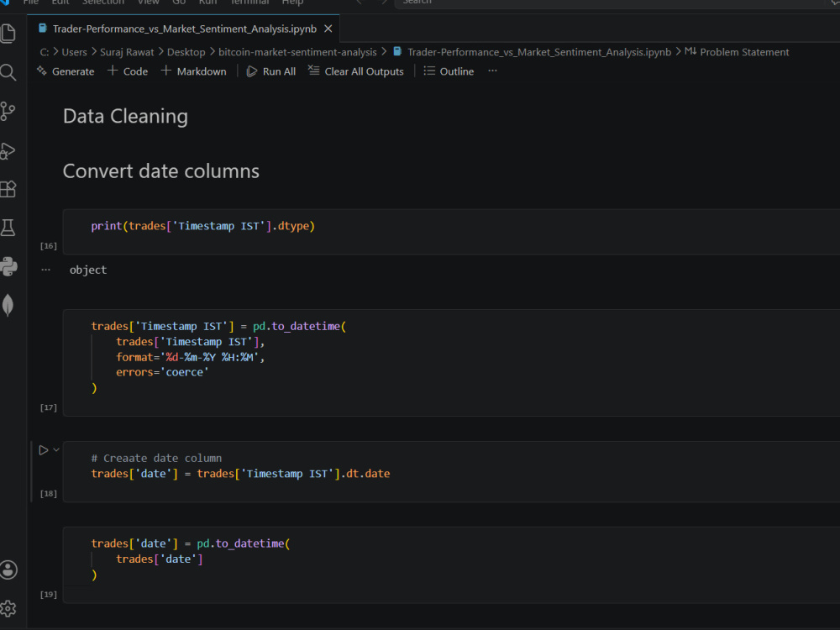Screen dimensions: 840x630
Task: Click the C: drive breadcrumb
Action: pyautogui.click(x=44, y=52)
